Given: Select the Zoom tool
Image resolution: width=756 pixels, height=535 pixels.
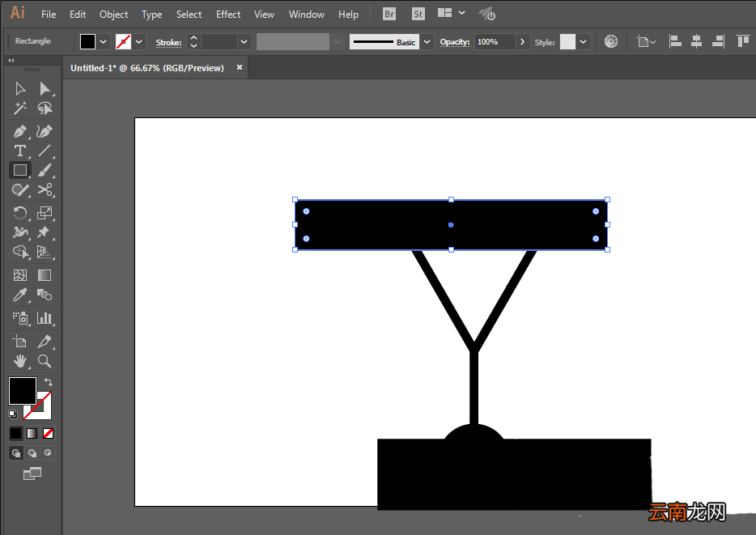Looking at the screenshot, I should coord(45,361).
